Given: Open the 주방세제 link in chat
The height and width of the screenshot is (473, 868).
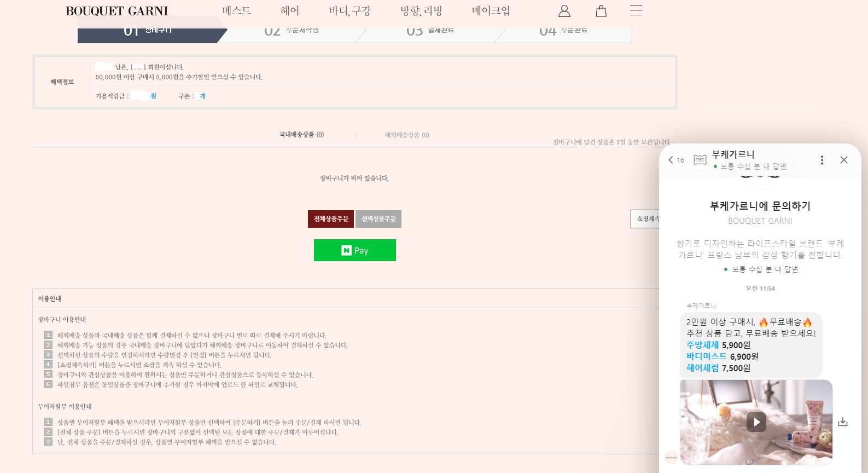Looking at the screenshot, I should click(702, 345).
